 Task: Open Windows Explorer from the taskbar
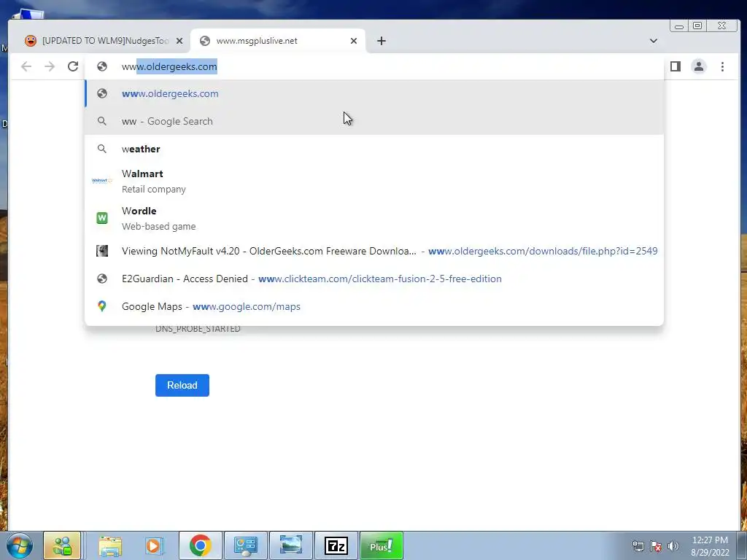click(x=111, y=545)
